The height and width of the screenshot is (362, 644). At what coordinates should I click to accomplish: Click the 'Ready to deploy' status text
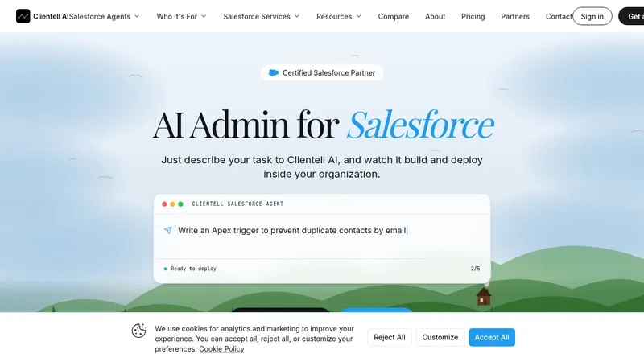pyautogui.click(x=193, y=269)
